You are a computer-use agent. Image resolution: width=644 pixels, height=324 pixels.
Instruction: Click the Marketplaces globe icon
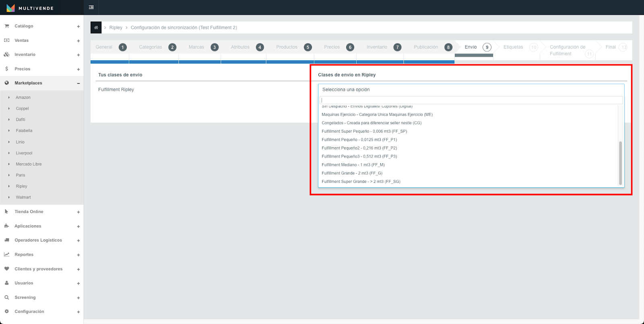(x=6, y=83)
